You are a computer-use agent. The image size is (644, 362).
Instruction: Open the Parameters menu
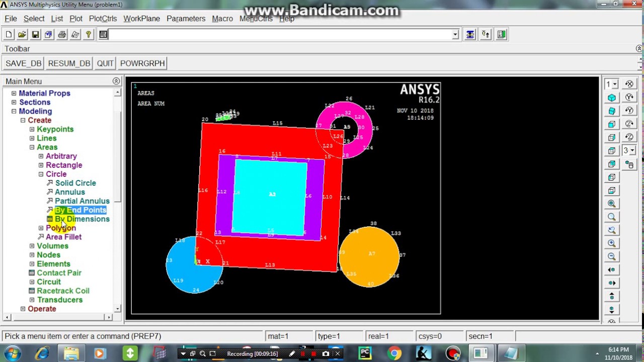(186, 19)
